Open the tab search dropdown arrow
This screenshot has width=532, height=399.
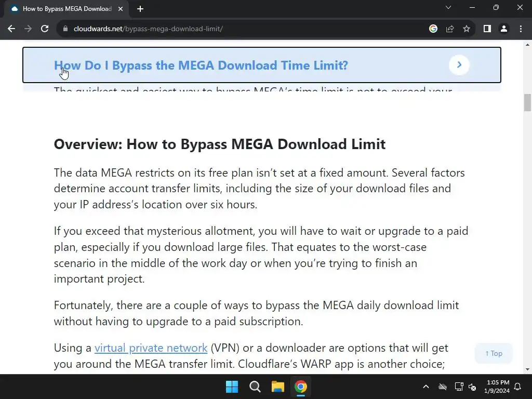click(448, 7)
